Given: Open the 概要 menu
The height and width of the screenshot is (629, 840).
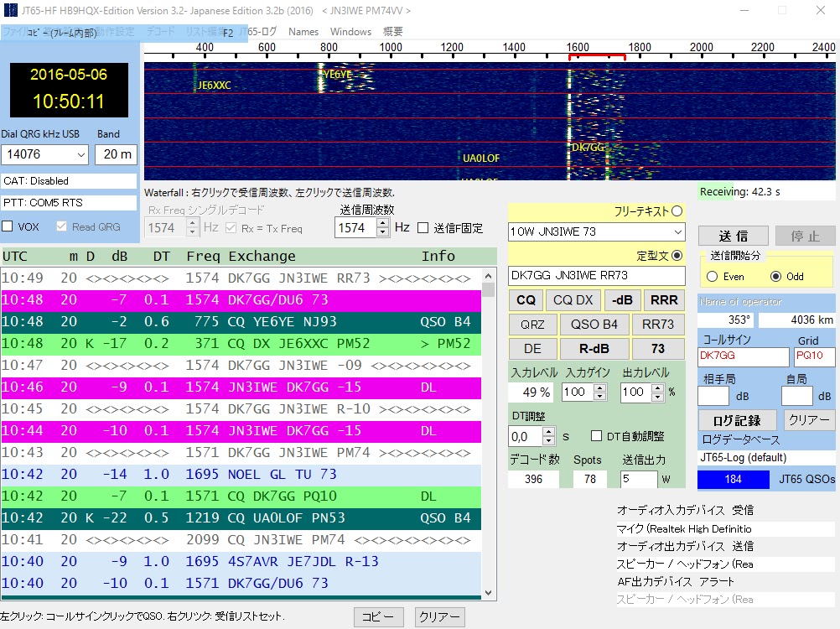Looking at the screenshot, I should click(392, 32).
